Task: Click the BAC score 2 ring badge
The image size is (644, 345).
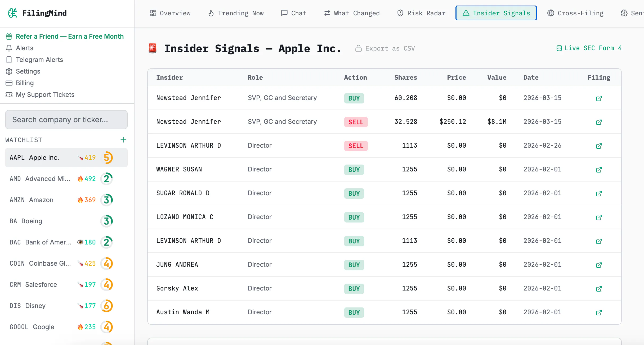Action: point(107,242)
